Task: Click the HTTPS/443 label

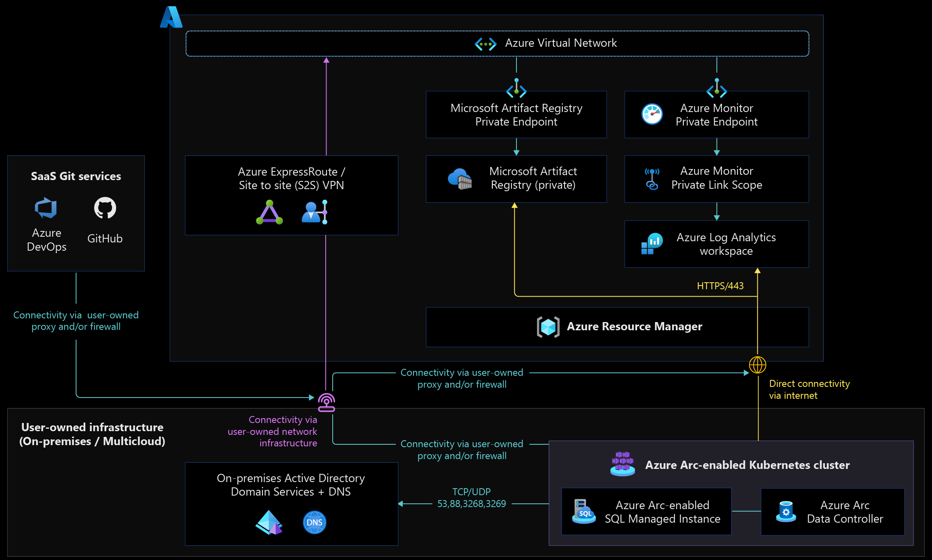Action: point(720,286)
